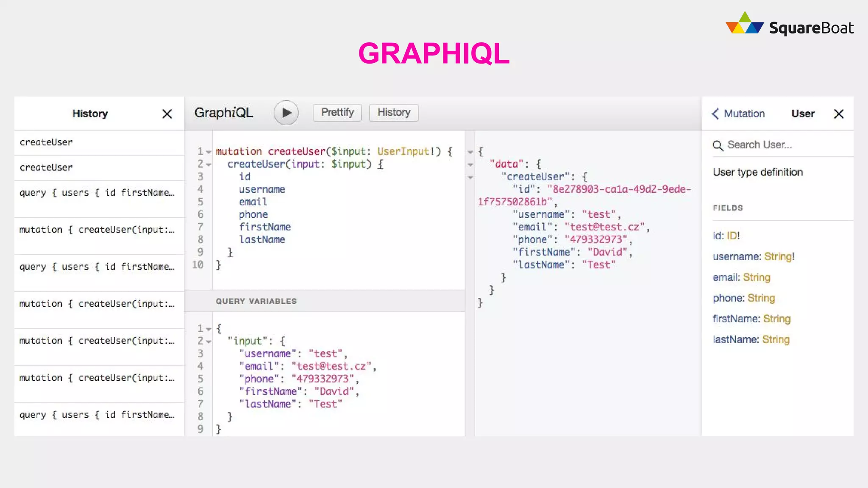Collapse the "input" object in variables editor
Viewport: 868px width, 488px height.
coord(209,342)
